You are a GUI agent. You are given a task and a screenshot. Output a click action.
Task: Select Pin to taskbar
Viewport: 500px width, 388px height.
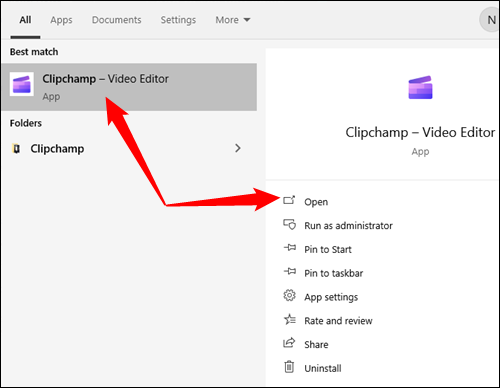pyautogui.click(x=334, y=273)
